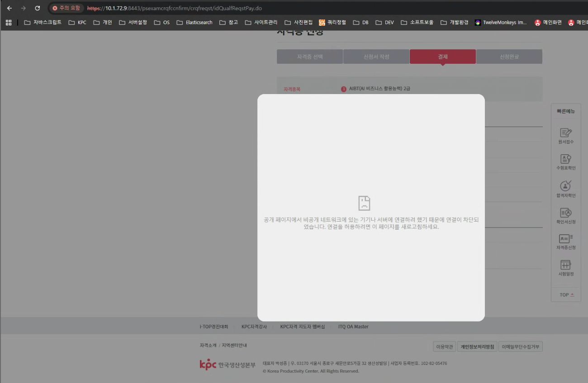Open the 개인 bookmark folder
588x383 pixels.
(x=102, y=22)
